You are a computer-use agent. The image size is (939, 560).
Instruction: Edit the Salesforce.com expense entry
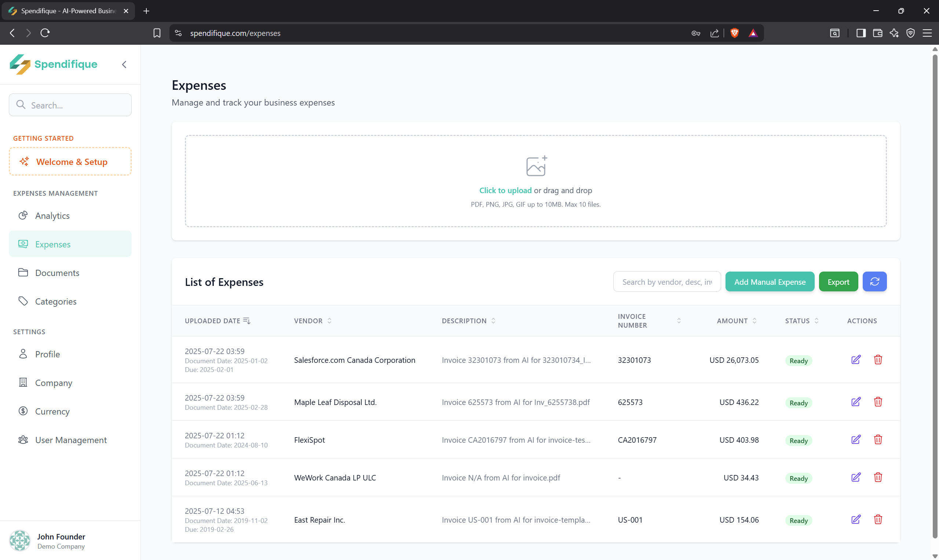[856, 360]
